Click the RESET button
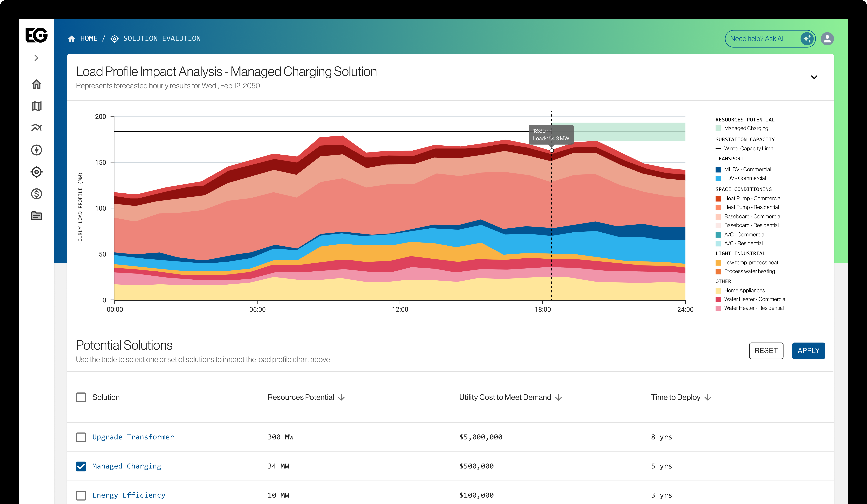Screen dimensions: 867x504 (x=766, y=351)
